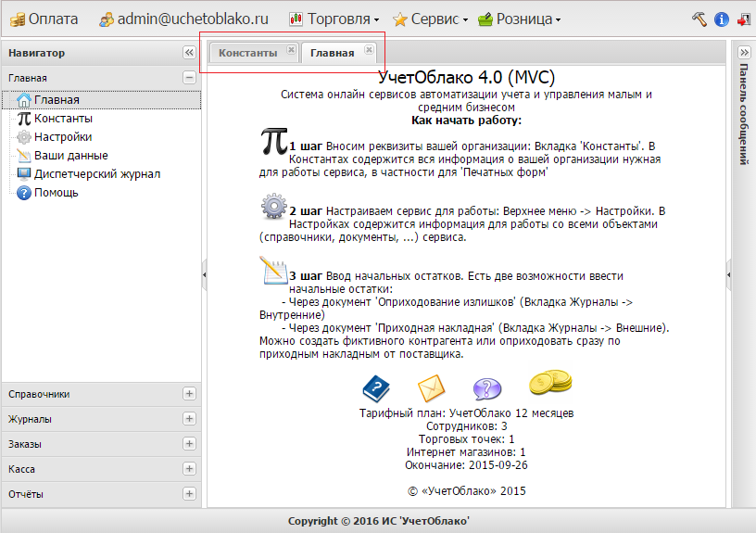Click the green register icon beside Розница

pyautogui.click(x=485, y=19)
